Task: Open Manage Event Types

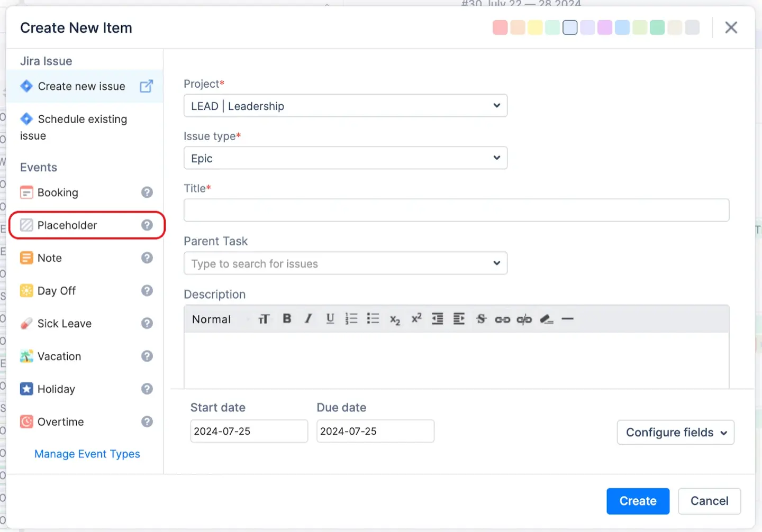Action: (87, 454)
